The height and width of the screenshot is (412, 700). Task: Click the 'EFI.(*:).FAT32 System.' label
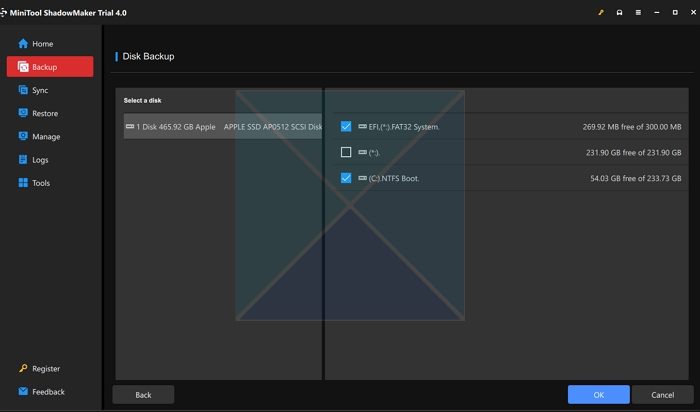point(404,127)
